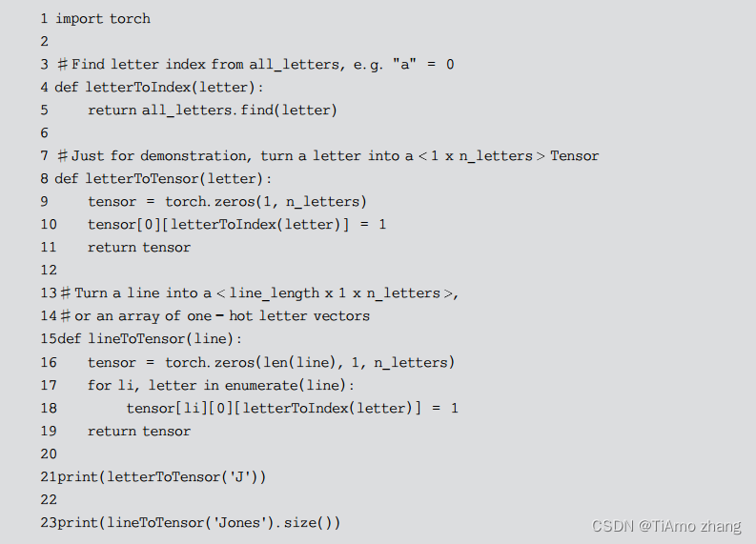Click the 'import torch' statement on line 1
Image resolution: width=756 pixels, height=544 pixels.
pos(103,19)
